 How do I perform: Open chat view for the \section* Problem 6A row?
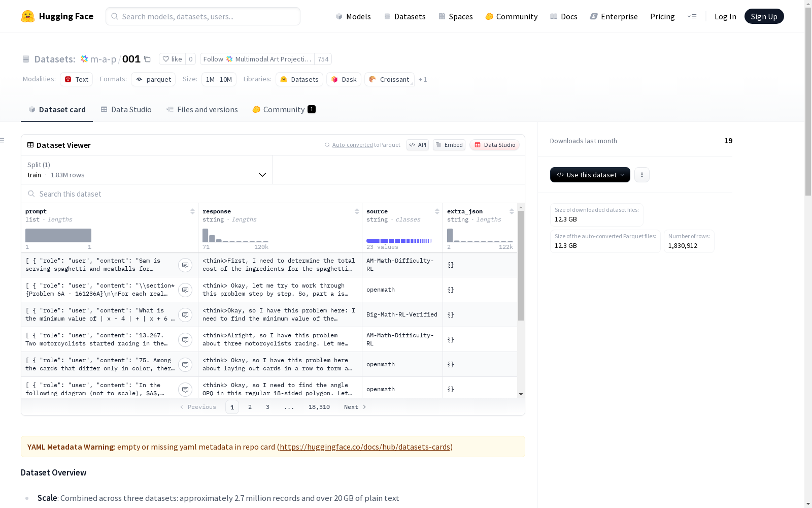click(185, 290)
